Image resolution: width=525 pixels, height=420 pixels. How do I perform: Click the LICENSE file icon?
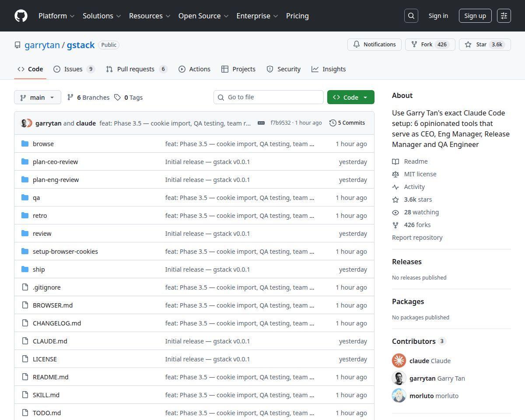(25, 359)
